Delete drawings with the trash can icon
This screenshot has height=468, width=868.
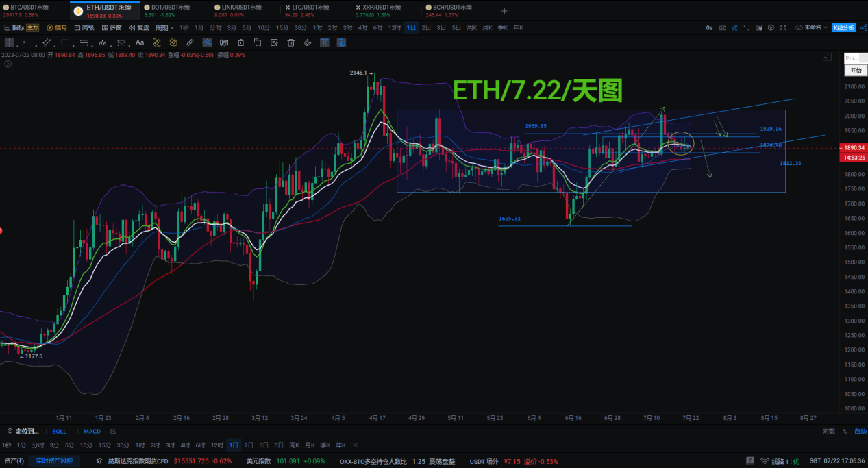tap(290, 42)
